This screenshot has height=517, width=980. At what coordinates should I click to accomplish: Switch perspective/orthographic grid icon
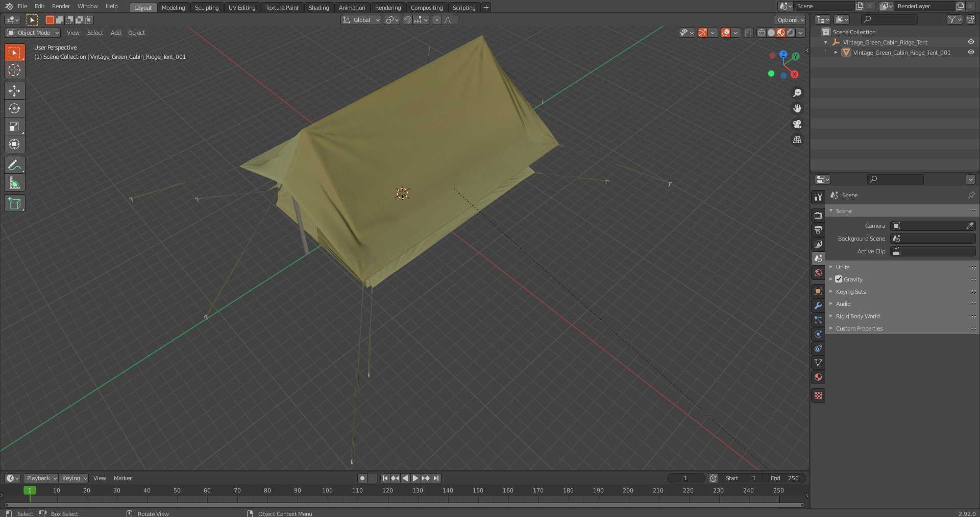(x=797, y=139)
